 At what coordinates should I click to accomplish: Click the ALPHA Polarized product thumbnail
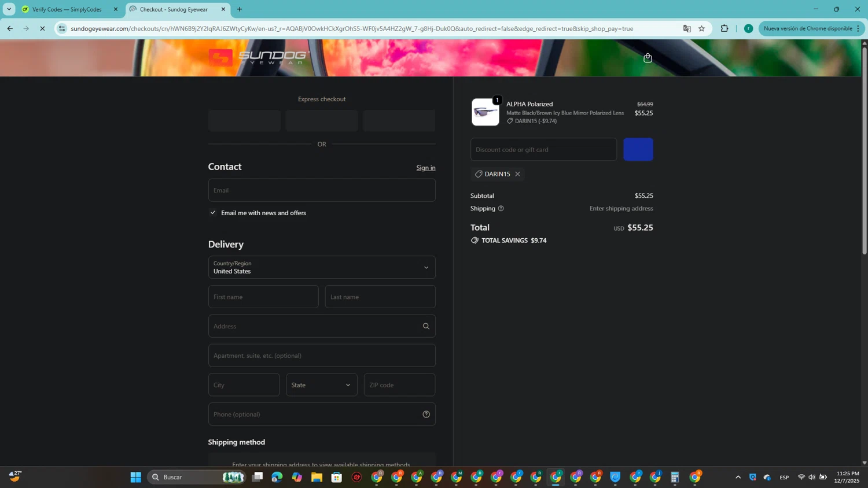[x=485, y=112]
